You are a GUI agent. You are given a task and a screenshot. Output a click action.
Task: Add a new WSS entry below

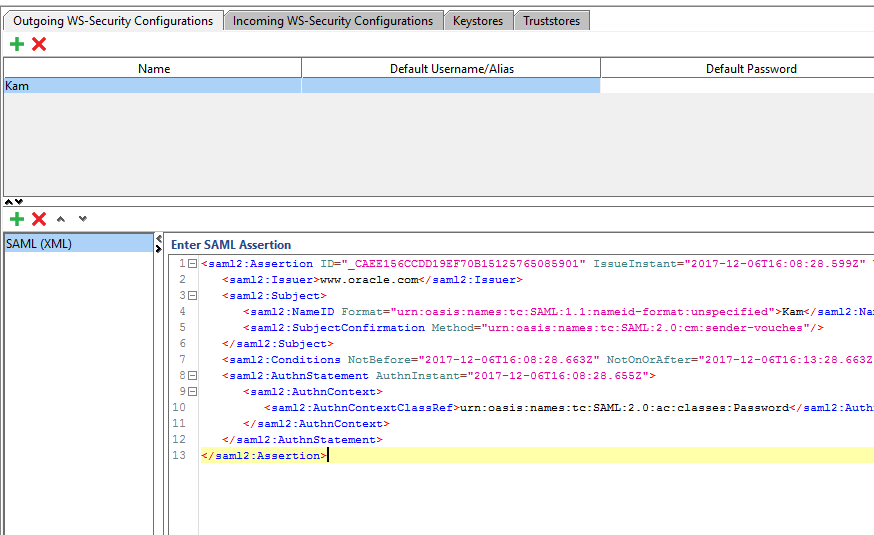[x=17, y=219]
